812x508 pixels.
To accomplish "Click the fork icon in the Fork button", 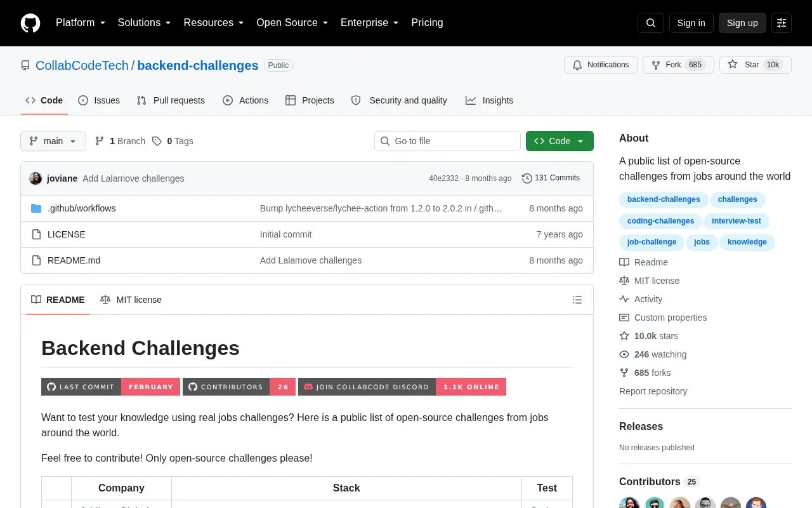I will point(656,65).
